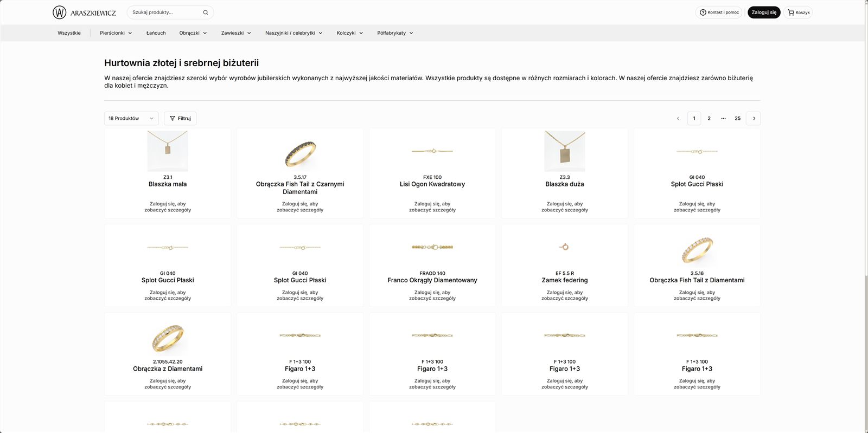Click the search magnifier icon

(x=206, y=12)
